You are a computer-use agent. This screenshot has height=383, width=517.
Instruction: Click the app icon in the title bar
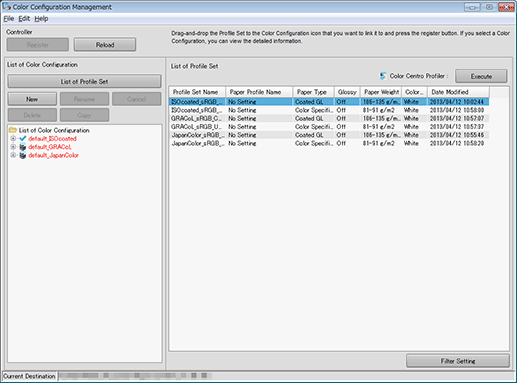(x=6, y=6)
